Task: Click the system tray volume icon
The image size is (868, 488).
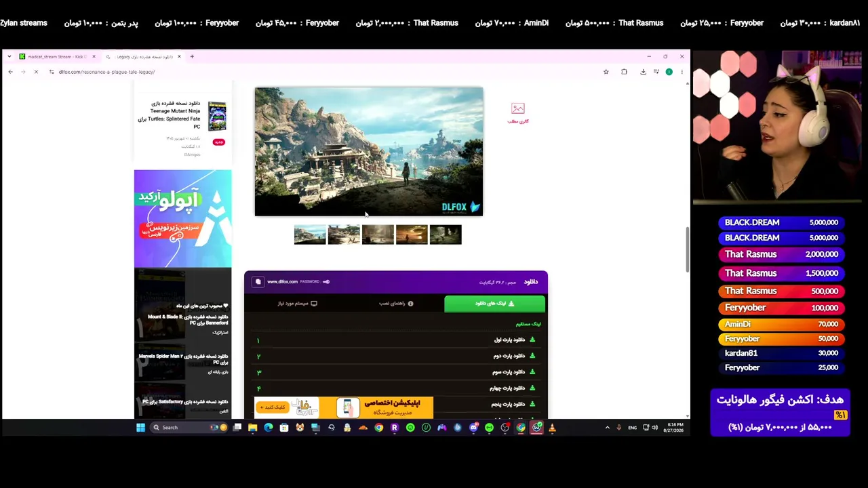Action: (x=654, y=428)
